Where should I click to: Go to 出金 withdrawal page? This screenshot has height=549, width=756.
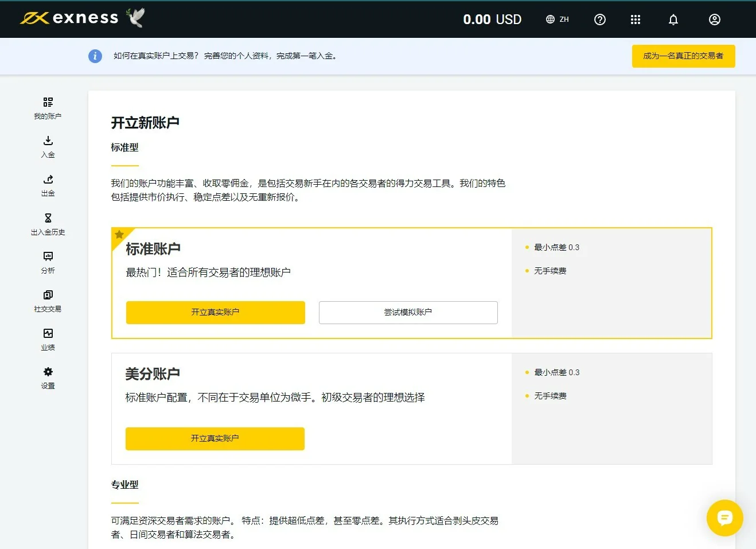click(48, 185)
